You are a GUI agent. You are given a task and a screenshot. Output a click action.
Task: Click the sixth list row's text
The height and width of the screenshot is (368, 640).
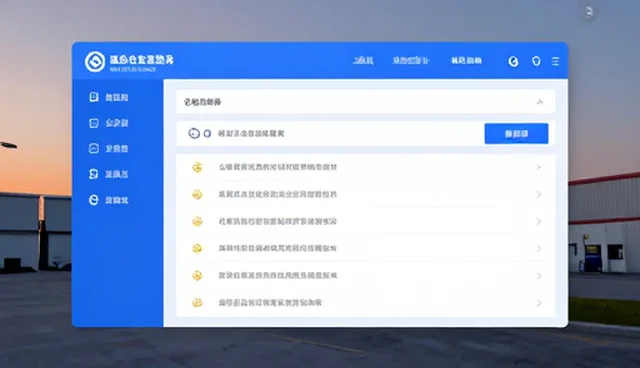pyautogui.click(x=270, y=303)
